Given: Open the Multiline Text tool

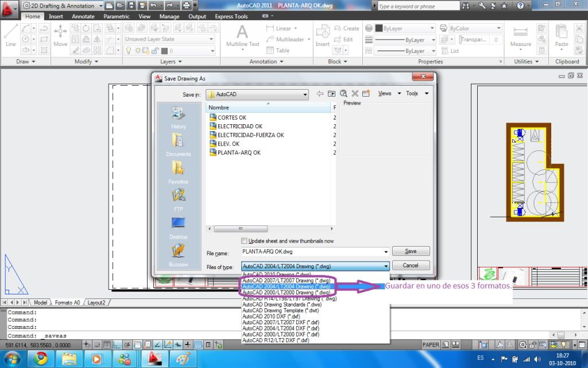Looking at the screenshot, I should pos(243,36).
